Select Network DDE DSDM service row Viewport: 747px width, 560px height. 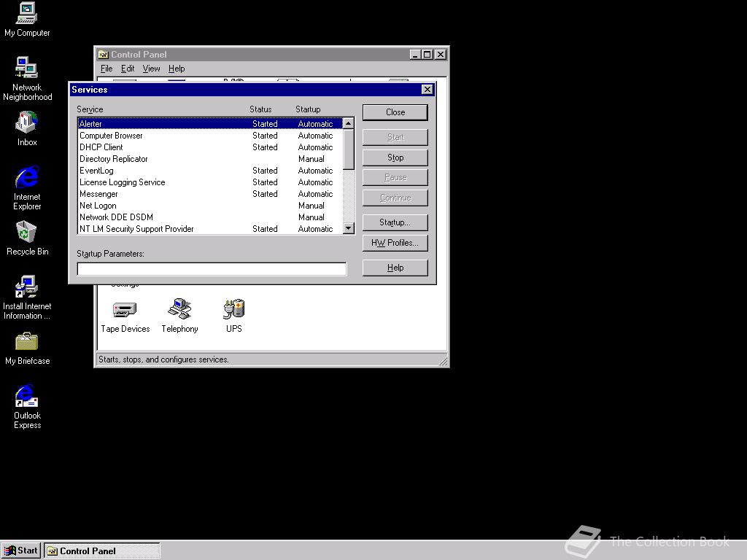click(209, 217)
